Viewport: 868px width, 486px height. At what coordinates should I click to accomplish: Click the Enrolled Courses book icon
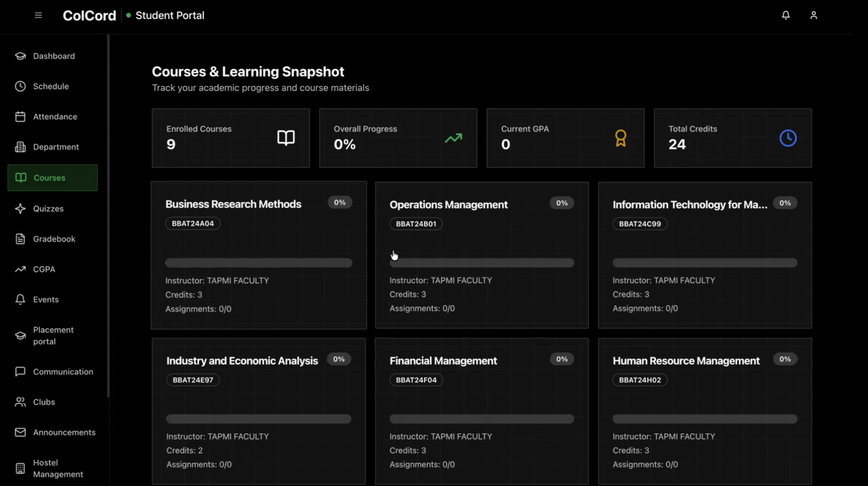(x=286, y=138)
